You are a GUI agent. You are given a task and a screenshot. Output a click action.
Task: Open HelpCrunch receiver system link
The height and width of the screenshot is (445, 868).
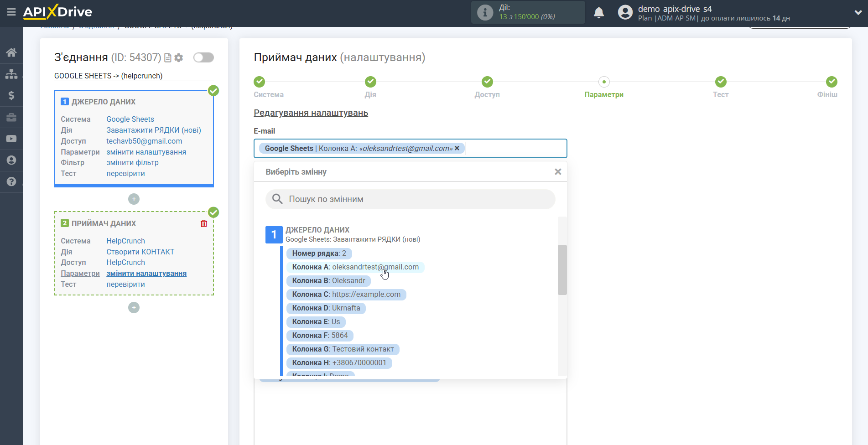(x=125, y=241)
